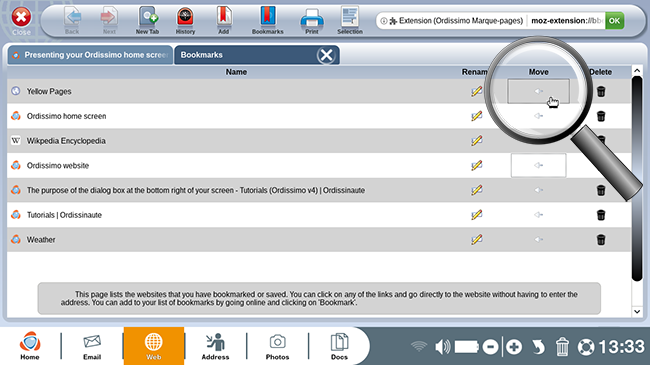Move the dialog box tutorial bookmark
The image size is (650, 365).
pyautogui.click(x=538, y=190)
